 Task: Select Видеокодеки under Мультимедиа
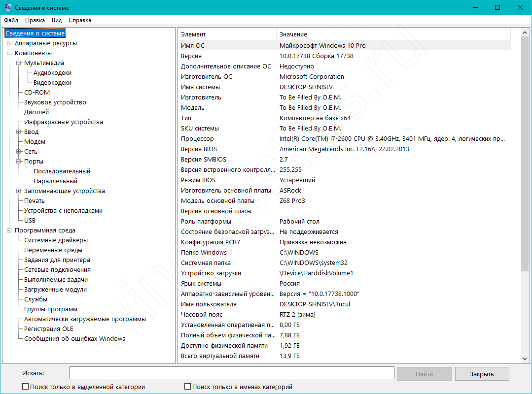tap(52, 83)
